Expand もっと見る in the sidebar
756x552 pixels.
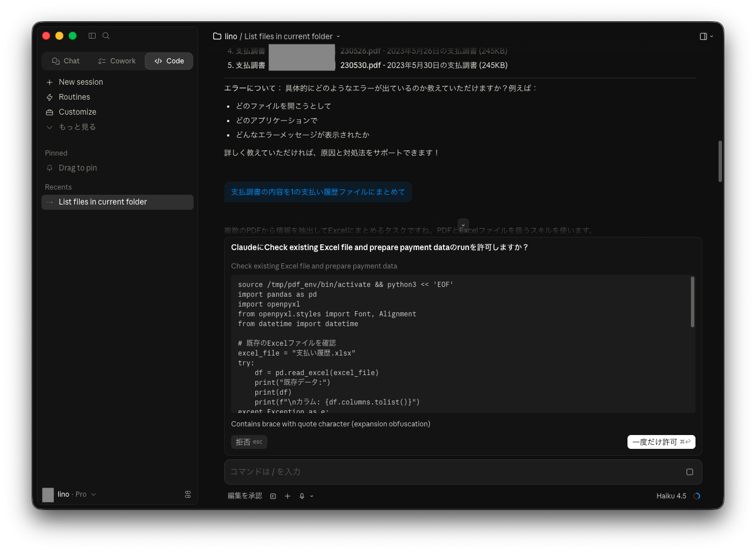[x=118, y=127]
